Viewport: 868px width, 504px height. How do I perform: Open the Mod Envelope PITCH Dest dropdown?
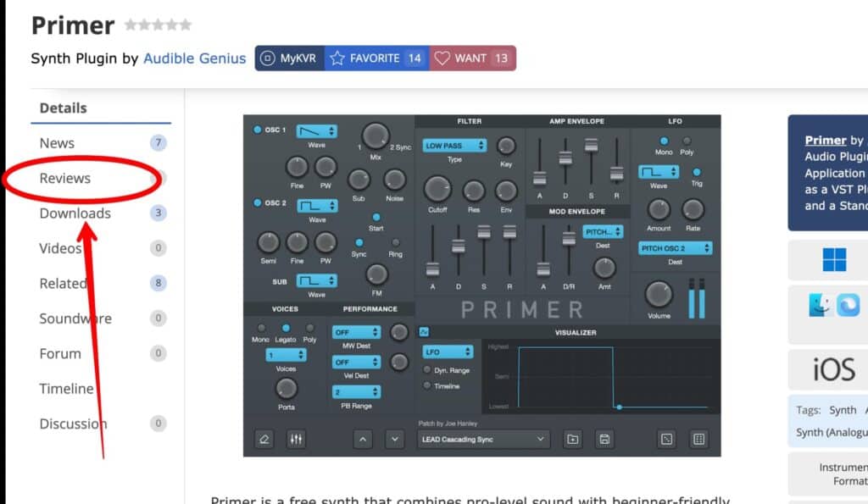pos(603,232)
